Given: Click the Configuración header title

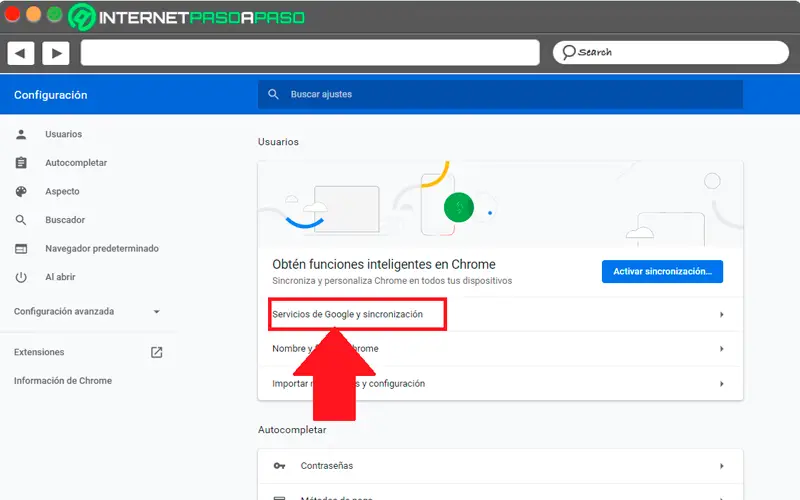Looking at the screenshot, I should click(51, 95).
